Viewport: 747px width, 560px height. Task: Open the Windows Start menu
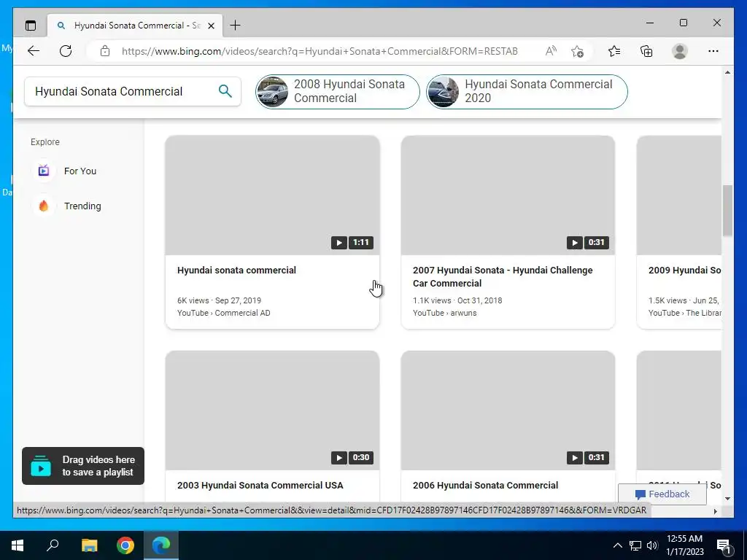18,545
